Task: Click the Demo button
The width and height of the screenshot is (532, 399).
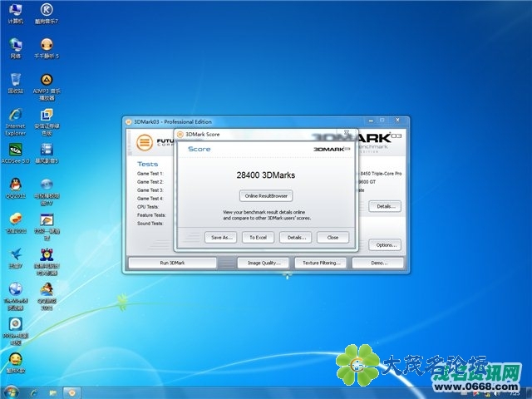Action: point(378,263)
